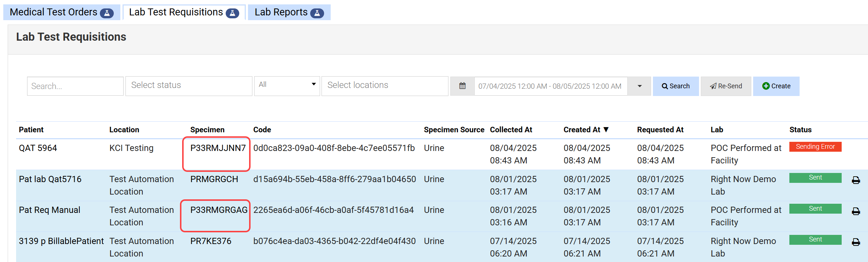The image size is (868, 262).
Task: Click the Sending Error status badge
Action: pos(815,147)
